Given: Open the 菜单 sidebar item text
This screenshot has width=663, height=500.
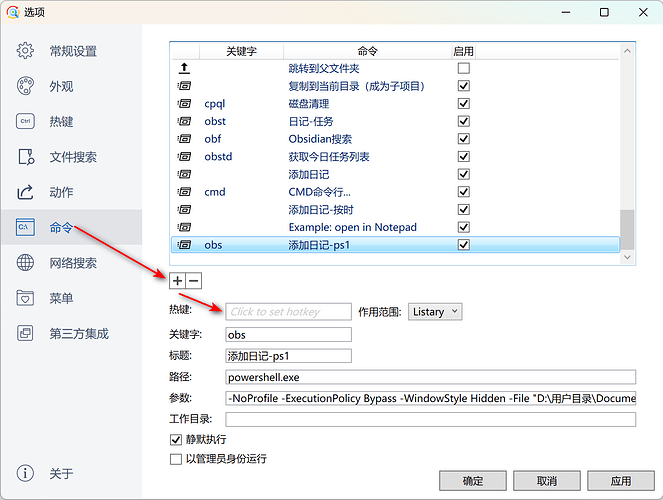Looking at the screenshot, I should [x=61, y=298].
